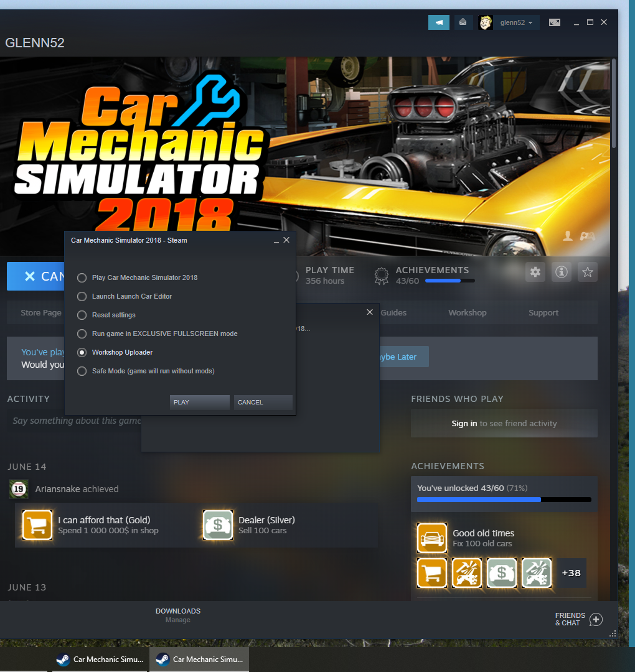Screen dimensions: 635x672
Task: Open DOWNLOADS Manage at bottom
Action: click(178, 615)
